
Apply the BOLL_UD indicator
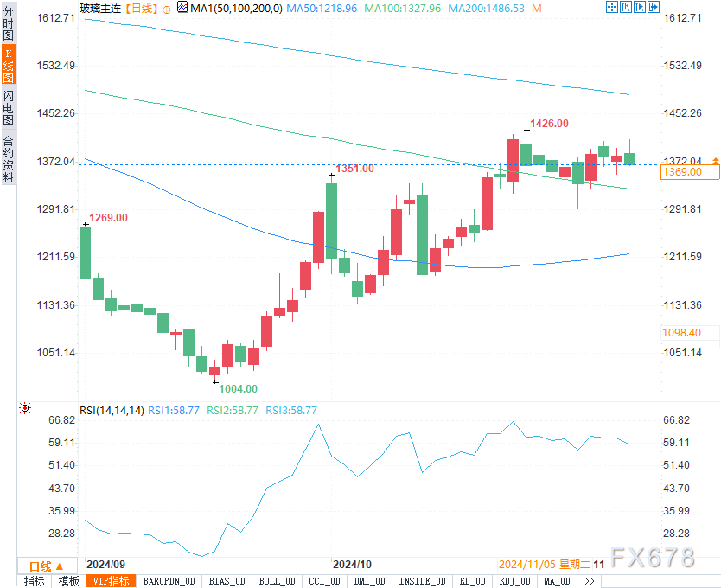[x=276, y=581]
